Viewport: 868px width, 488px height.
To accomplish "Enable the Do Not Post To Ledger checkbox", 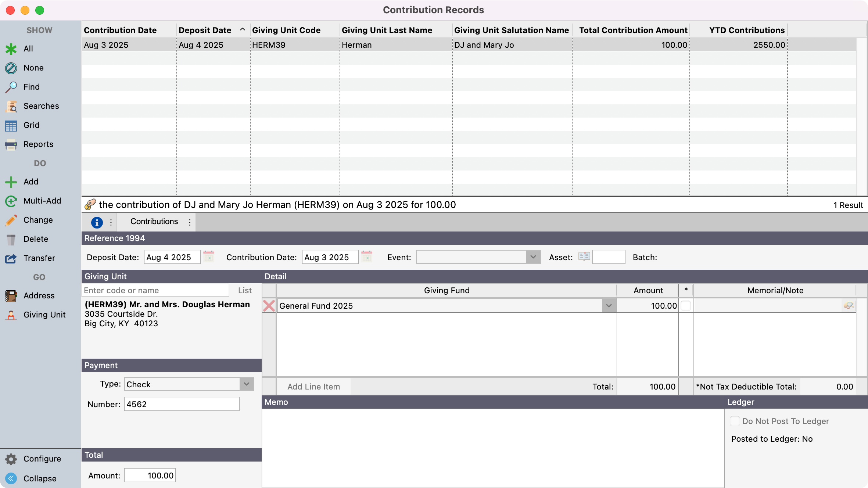I will coord(734,421).
